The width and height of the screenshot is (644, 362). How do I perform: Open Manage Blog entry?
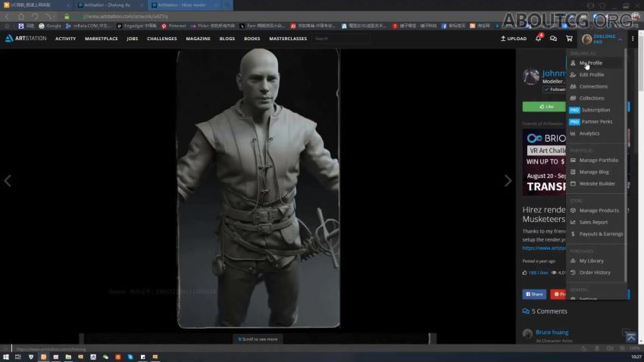(x=596, y=172)
